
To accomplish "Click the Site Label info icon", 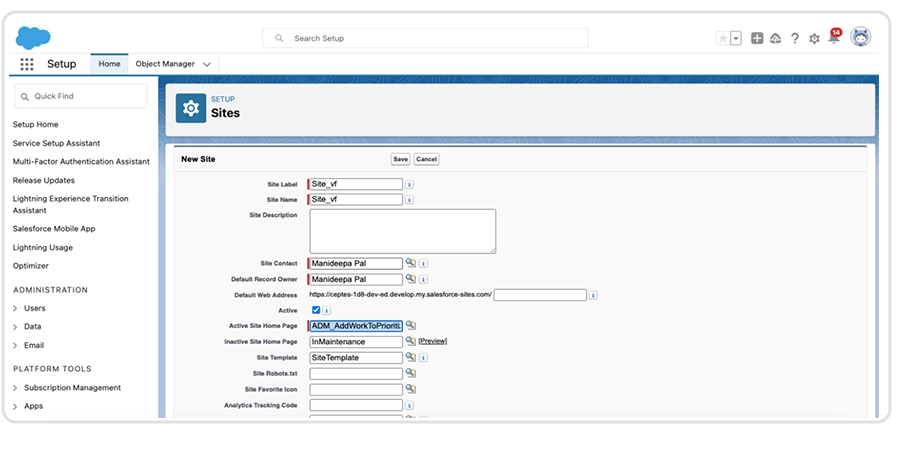I will [x=410, y=184].
